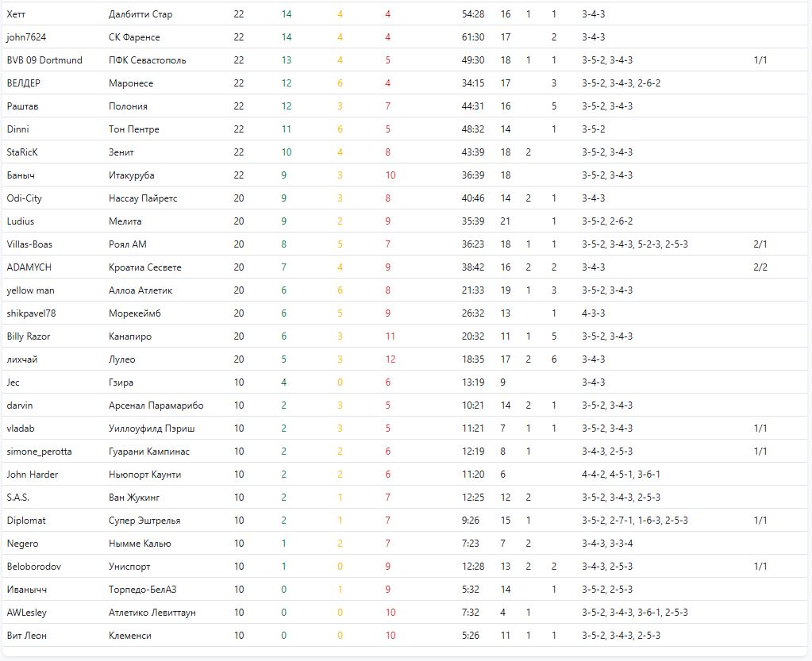Open the ПФК Севастополь team link
The width and height of the screenshot is (812, 661).
pos(147,60)
